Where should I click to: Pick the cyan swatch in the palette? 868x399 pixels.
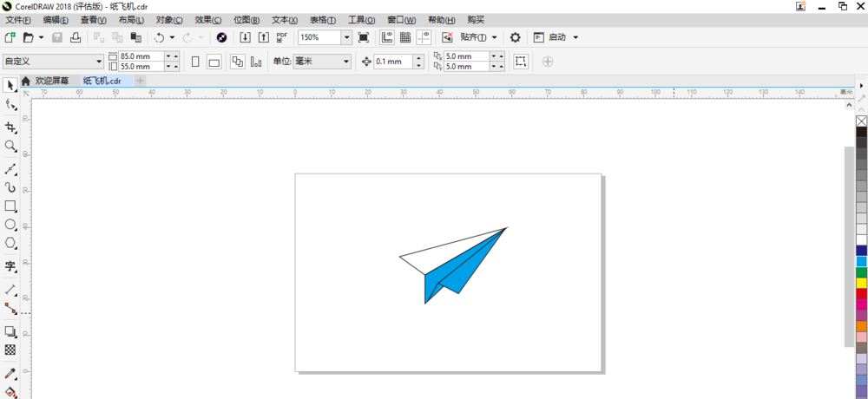click(x=861, y=262)
